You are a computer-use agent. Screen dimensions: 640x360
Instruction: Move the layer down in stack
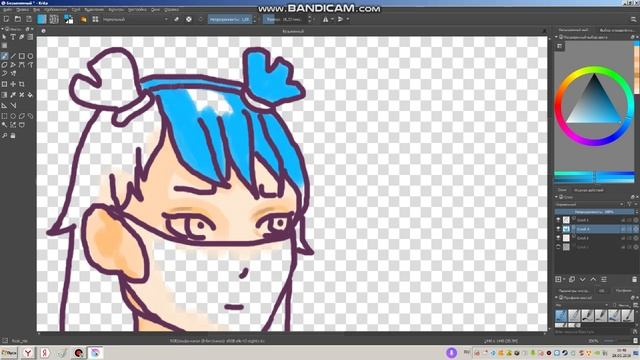pos(582,280)
